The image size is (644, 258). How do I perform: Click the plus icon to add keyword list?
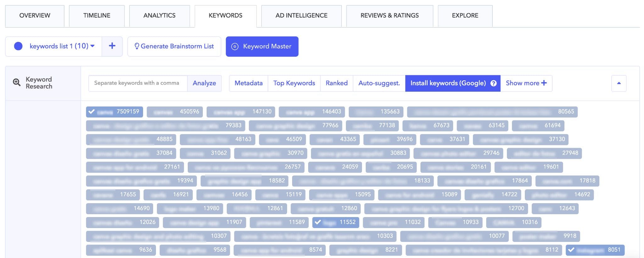coord(112,46)
